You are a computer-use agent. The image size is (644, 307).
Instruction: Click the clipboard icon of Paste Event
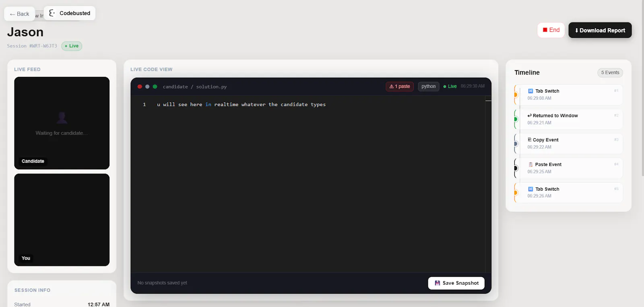click(530, 165)
